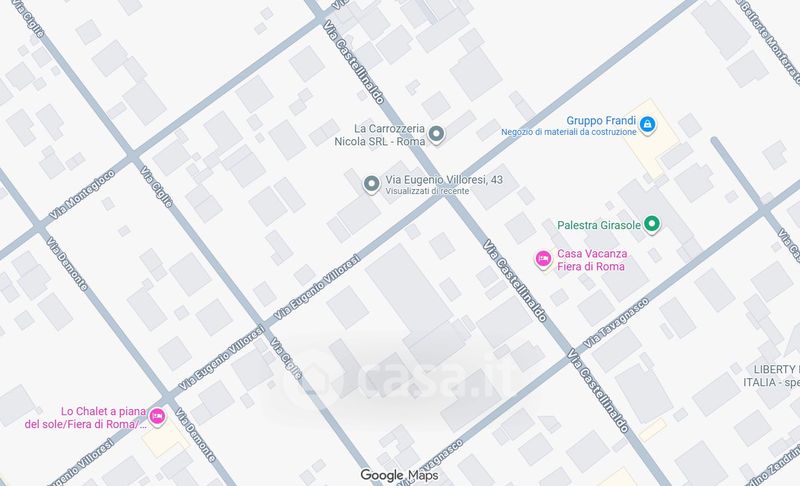This screenshot has height=486, width=800.
Task: Click the 'Visualizzati di recente' subtitle text
Action: 427,191
